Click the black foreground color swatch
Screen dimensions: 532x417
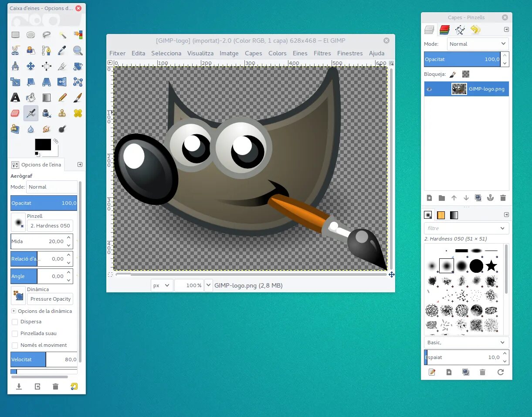click(43, 145)
